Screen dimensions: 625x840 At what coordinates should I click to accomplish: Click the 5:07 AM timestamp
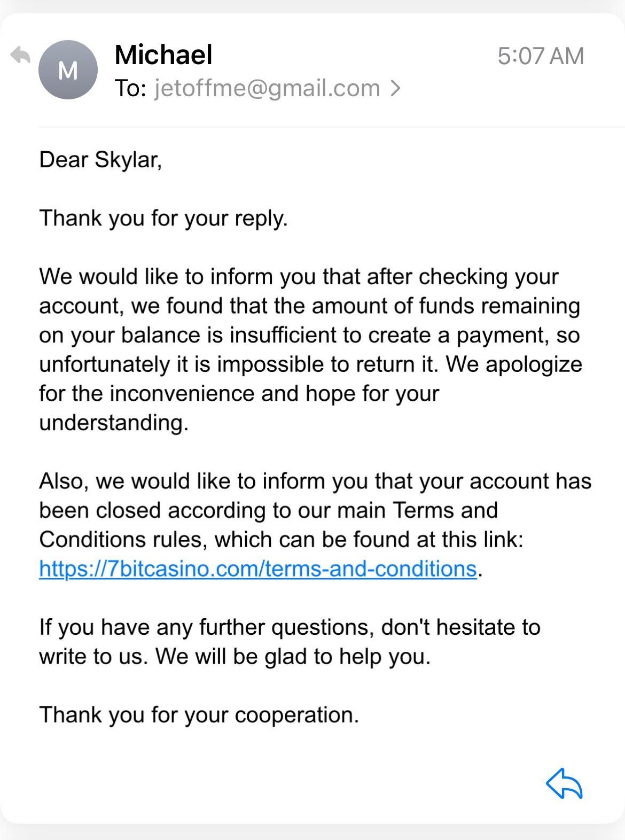tap(540, 56)
